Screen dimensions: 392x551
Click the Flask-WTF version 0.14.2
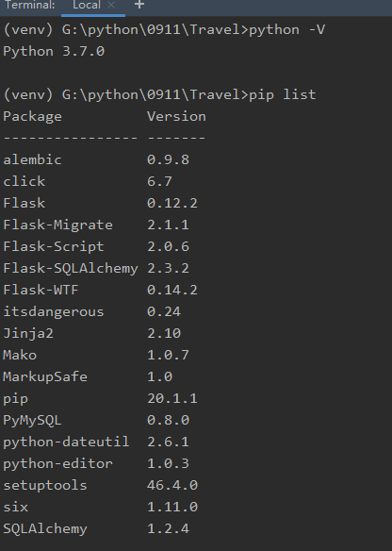click(172, 291)
